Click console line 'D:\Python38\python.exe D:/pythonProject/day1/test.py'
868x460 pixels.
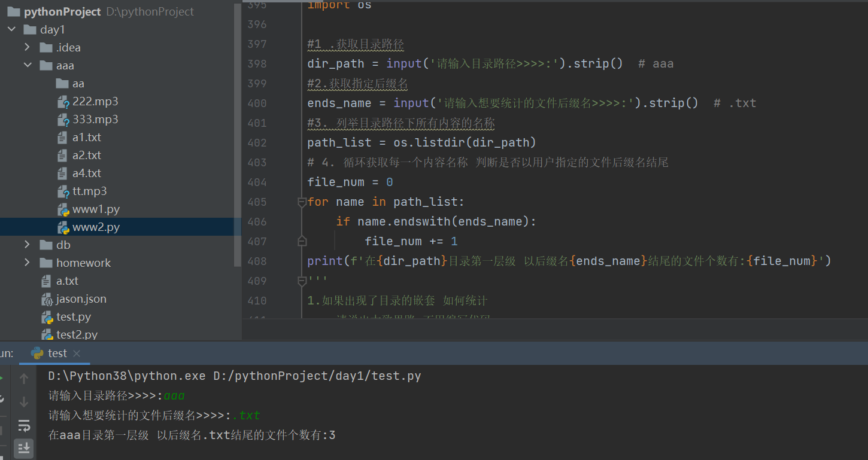coord(235,376)
